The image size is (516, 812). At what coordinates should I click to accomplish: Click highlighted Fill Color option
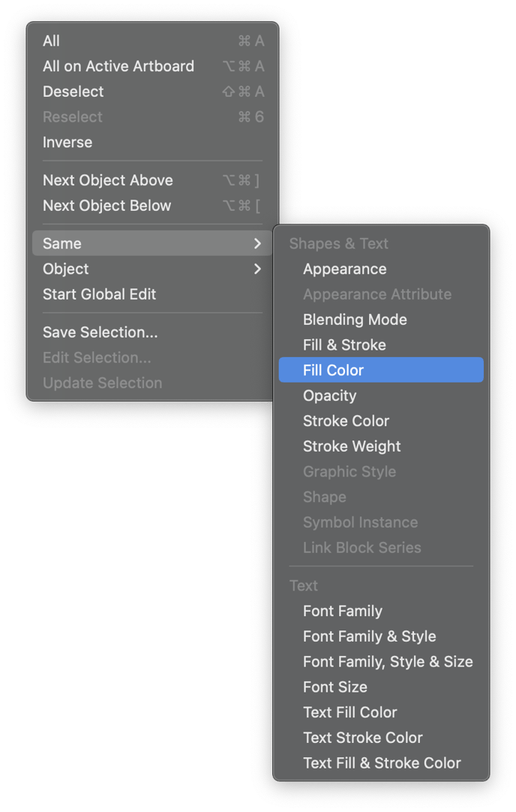point(334,370)
